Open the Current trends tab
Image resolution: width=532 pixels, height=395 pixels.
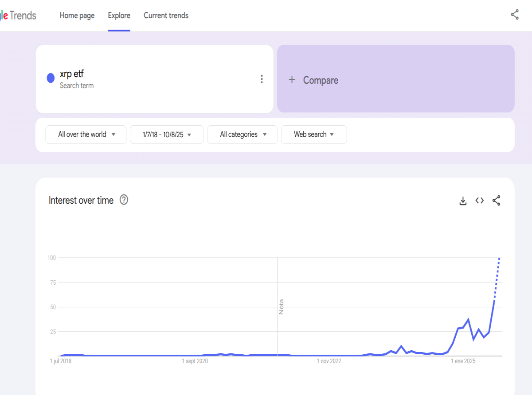[x=166, y=15]
